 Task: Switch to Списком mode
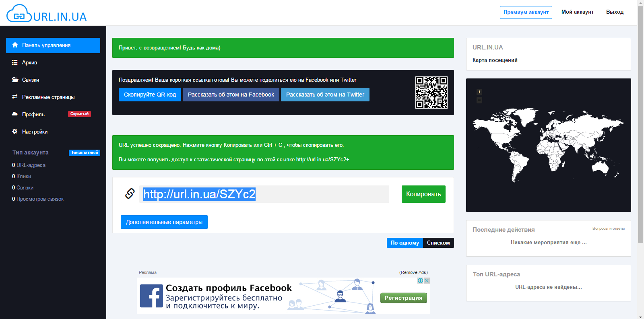tap(438, 243)
